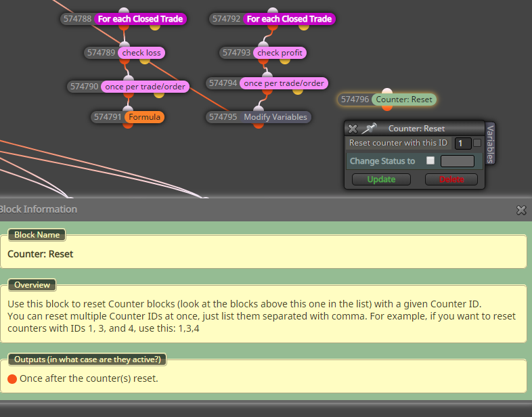The height and width of the screenshot is (417, 532).
Task: Click the Outputs section label
Action: click(87, 359)
